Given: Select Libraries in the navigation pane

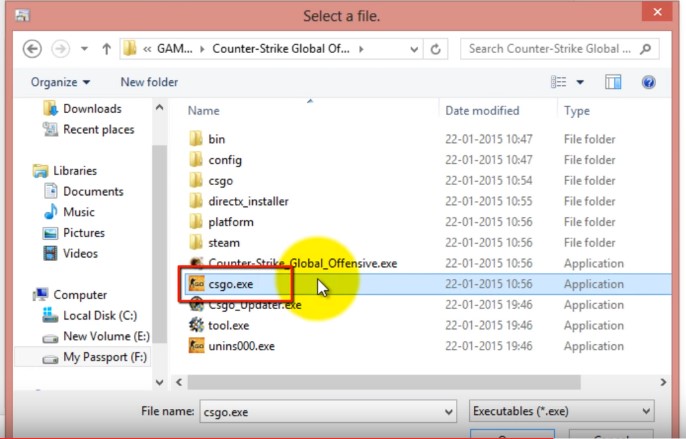Looking at the screenshot, I should 65,171.
